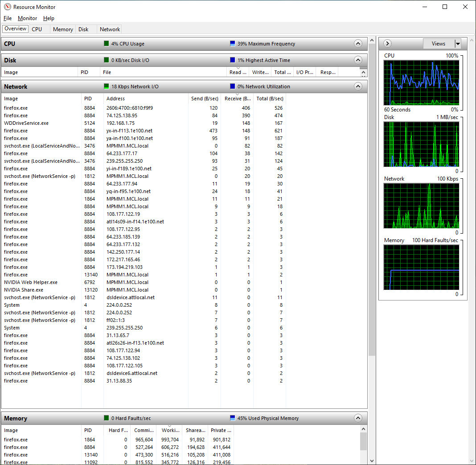
Task: Select Memory row firefox.exe PID 13140
Action: click(x=118, y=455)
